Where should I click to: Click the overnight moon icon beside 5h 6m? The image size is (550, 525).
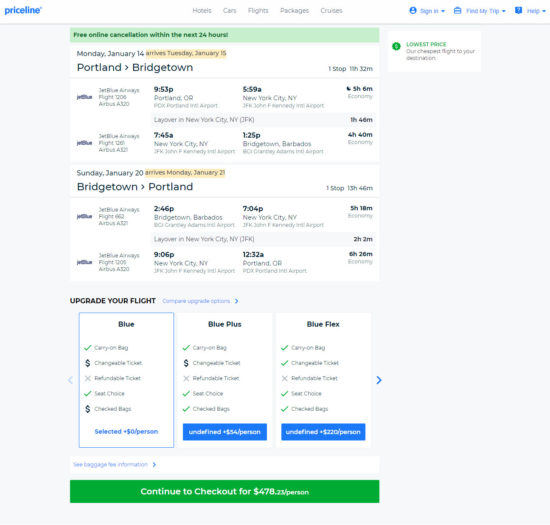coord(348,88)
